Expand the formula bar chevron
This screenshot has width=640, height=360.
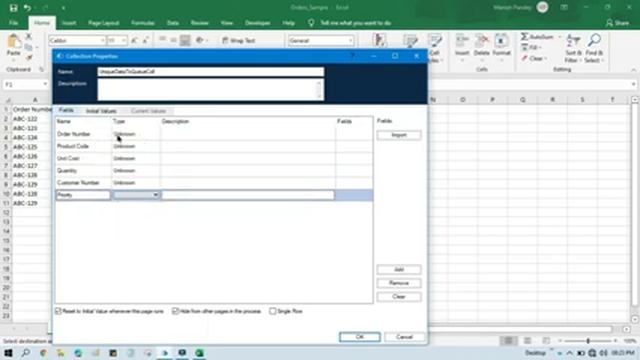coord(633,84)
